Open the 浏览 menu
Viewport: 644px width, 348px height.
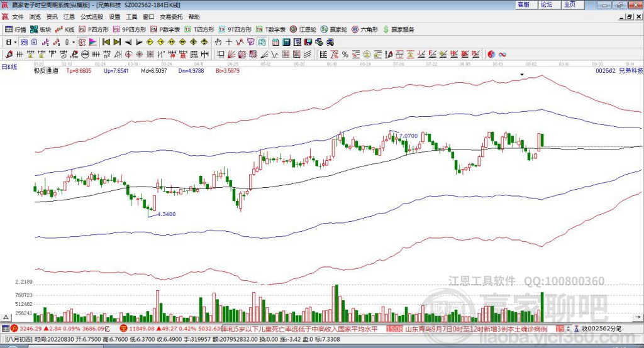point(35,17)
